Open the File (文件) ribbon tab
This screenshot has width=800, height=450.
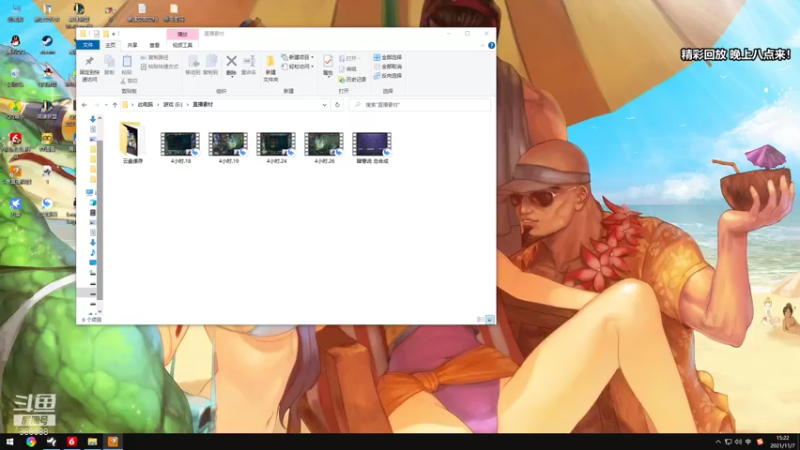[x=88, y=45]
